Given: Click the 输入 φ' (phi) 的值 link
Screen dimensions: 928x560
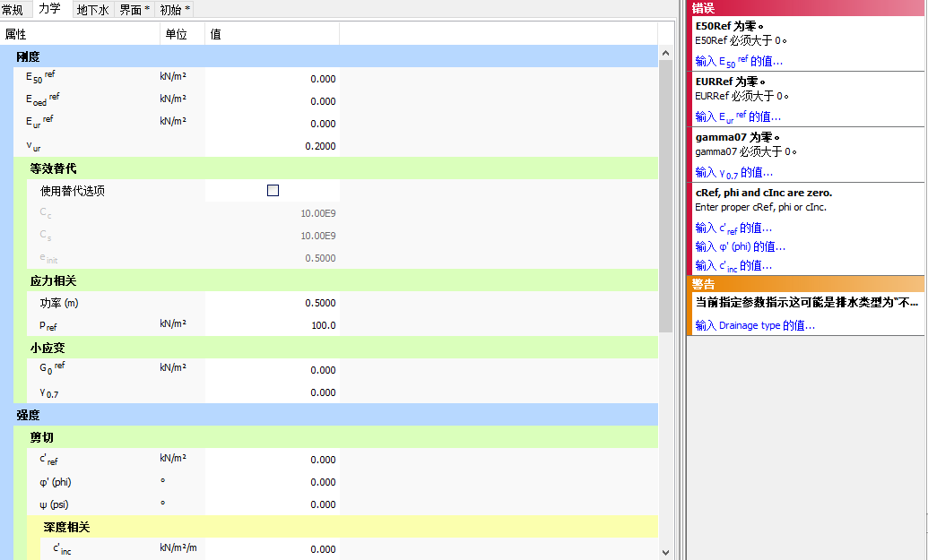Looking at the screenshot, I should pos(740,247).
